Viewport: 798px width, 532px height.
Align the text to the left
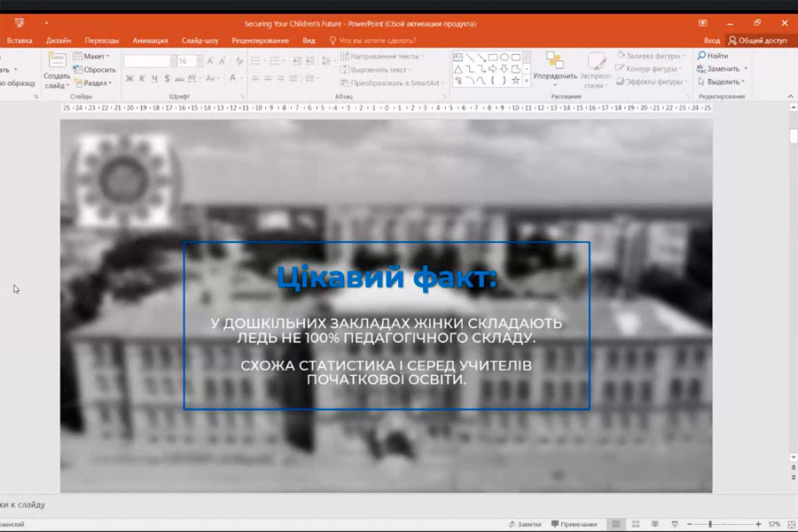pos(255,78)
